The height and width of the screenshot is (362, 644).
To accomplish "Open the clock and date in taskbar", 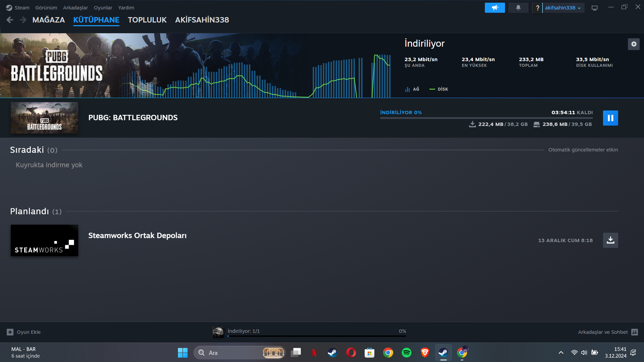I will [x=616, y=353].
